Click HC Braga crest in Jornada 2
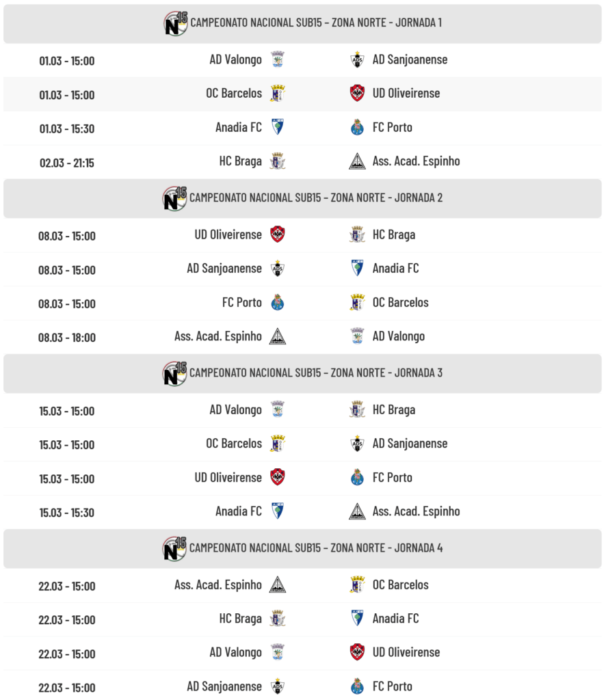 coord(357,234)
